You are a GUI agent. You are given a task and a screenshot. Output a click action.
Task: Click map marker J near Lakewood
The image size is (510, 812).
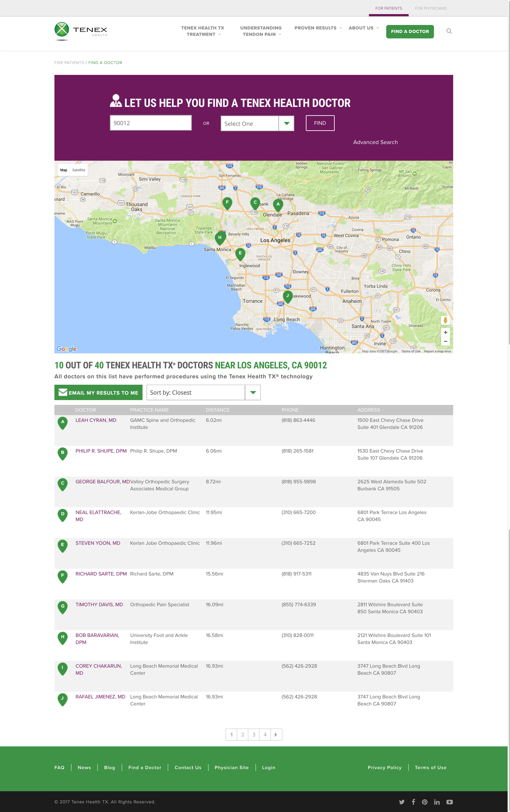(x=288, y=296)
